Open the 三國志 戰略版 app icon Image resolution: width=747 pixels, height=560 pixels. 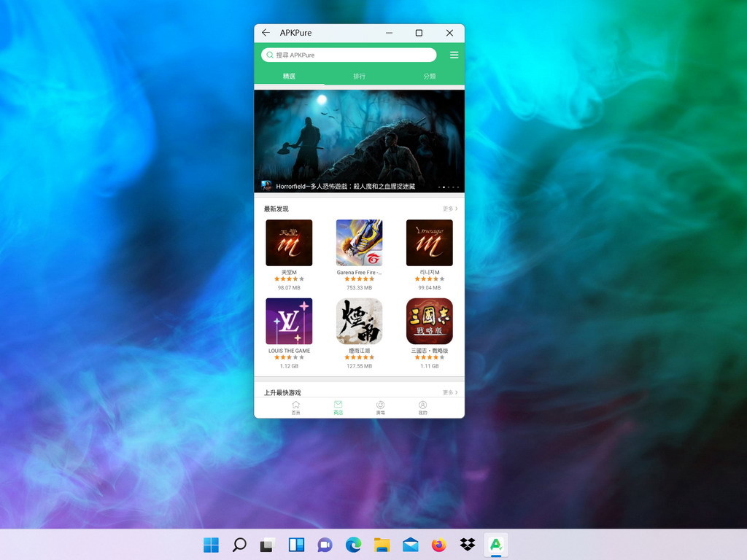(x=429, y=322)
